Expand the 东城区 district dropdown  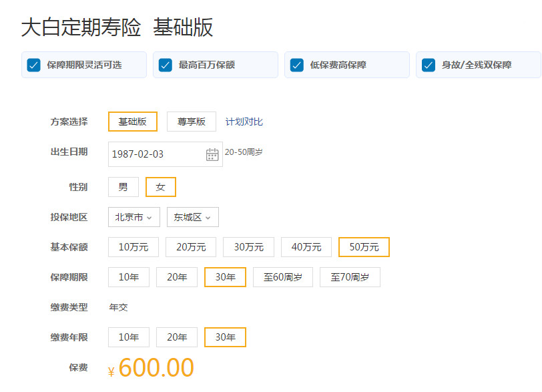coord(193,217)
